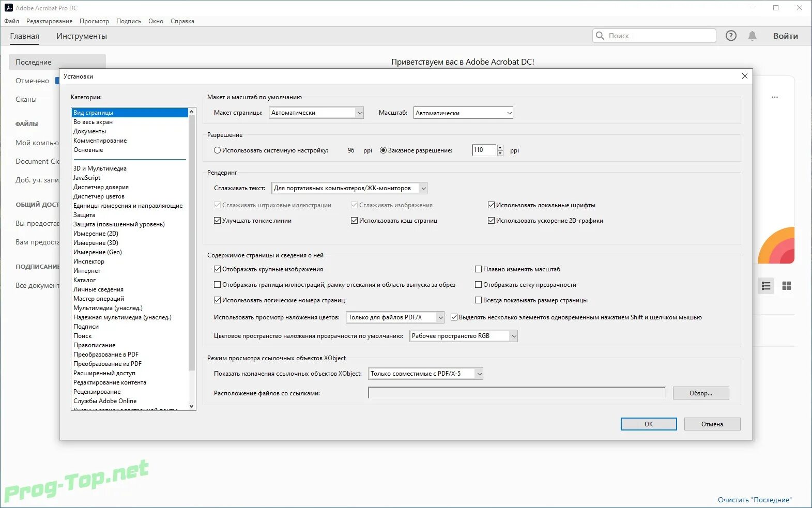812x508 pixels.
Task: Click the categories list scrollbar down arrow
Action: (192, 406)
